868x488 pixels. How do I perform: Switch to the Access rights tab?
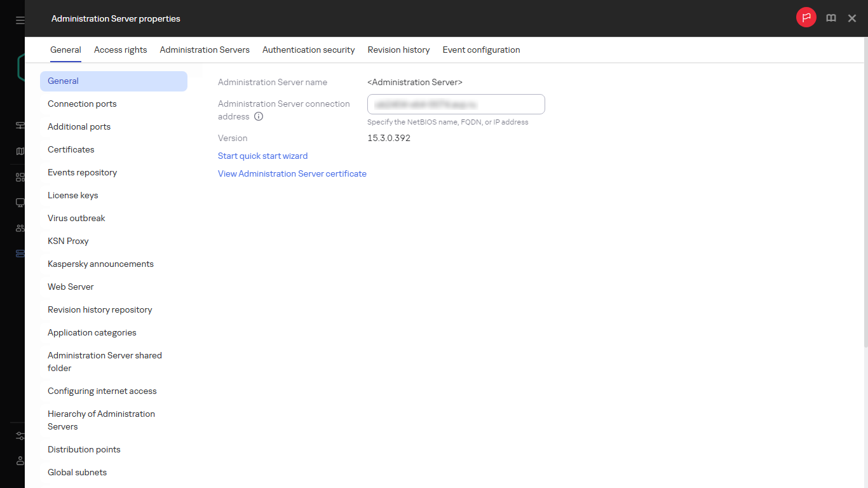click(x=120, y=50)
